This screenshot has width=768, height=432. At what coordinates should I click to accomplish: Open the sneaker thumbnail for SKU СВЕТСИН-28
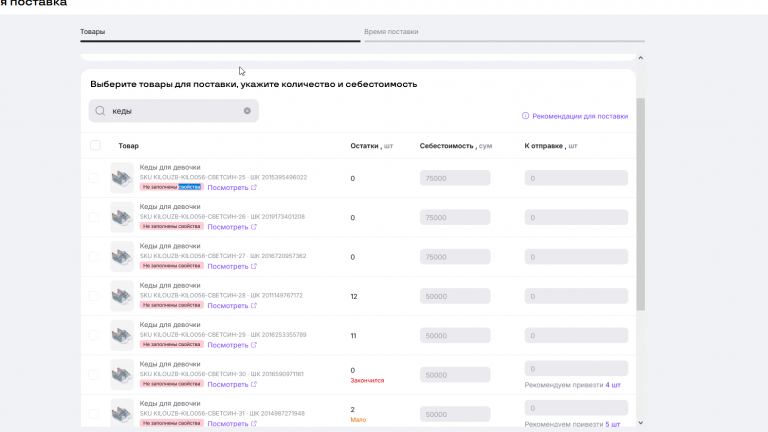tap(122, 296)
